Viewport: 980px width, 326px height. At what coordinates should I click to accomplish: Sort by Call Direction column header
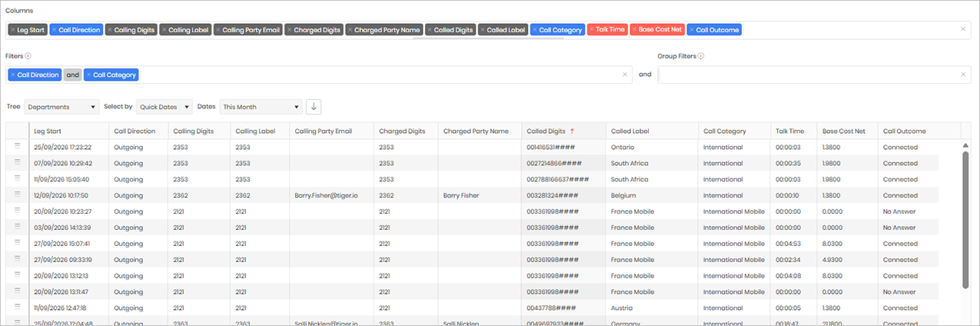137,131
